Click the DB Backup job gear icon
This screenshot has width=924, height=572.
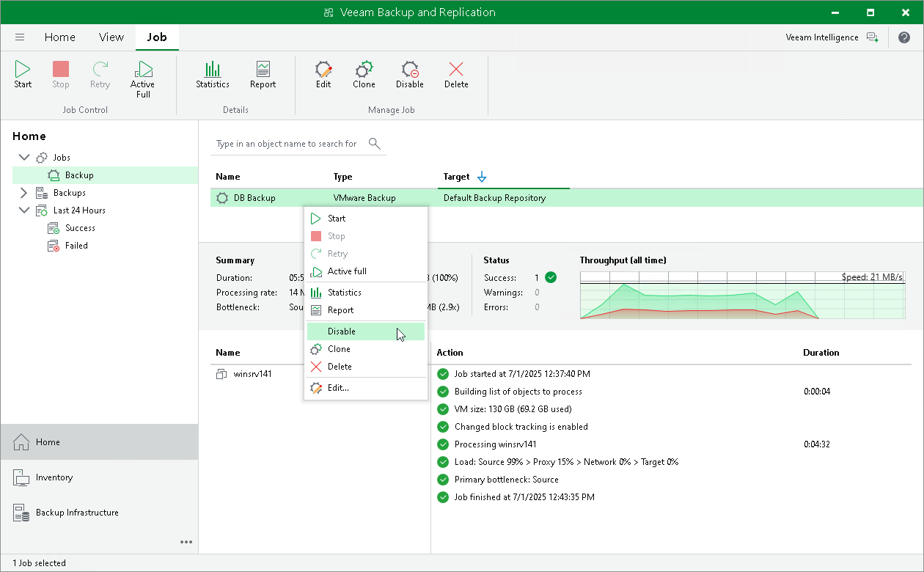pos(222,198)
